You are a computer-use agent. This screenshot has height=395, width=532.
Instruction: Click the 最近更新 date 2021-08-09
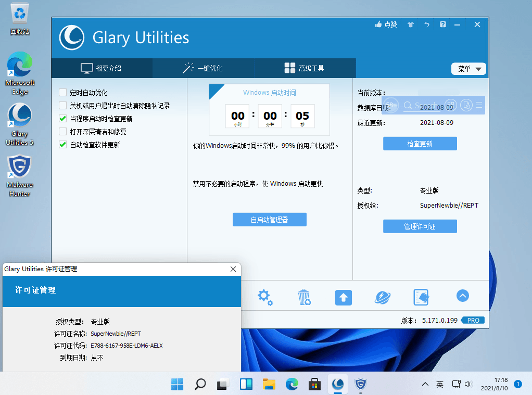tap(437, 122)
